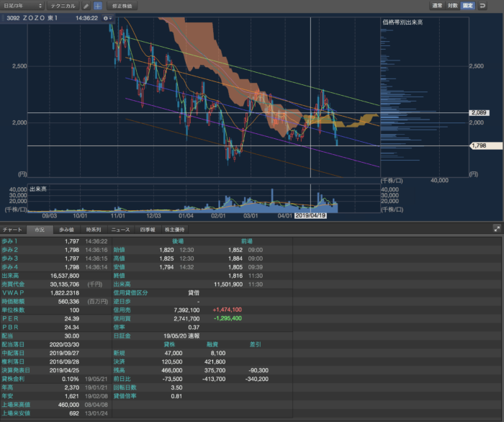
Task: Switch chart scale to 通常
Action: tap(437, 6)
